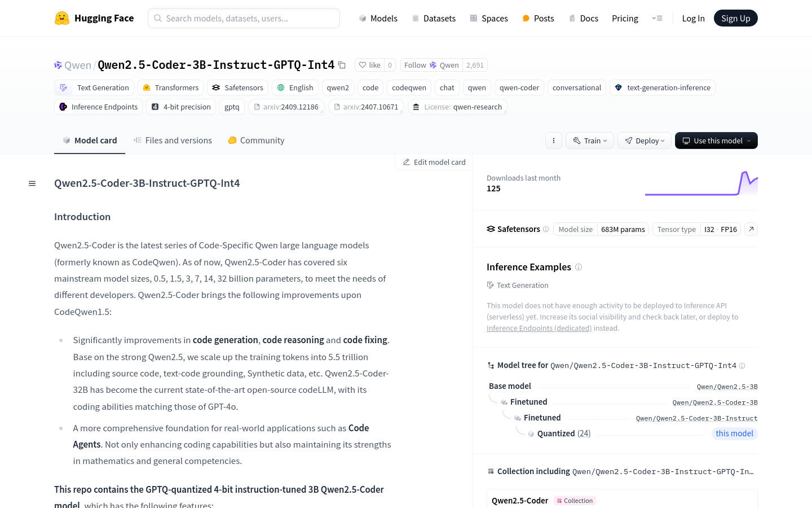812x508 pixels.
Task: Select the Transformers library tag
Action: [170, 87]
